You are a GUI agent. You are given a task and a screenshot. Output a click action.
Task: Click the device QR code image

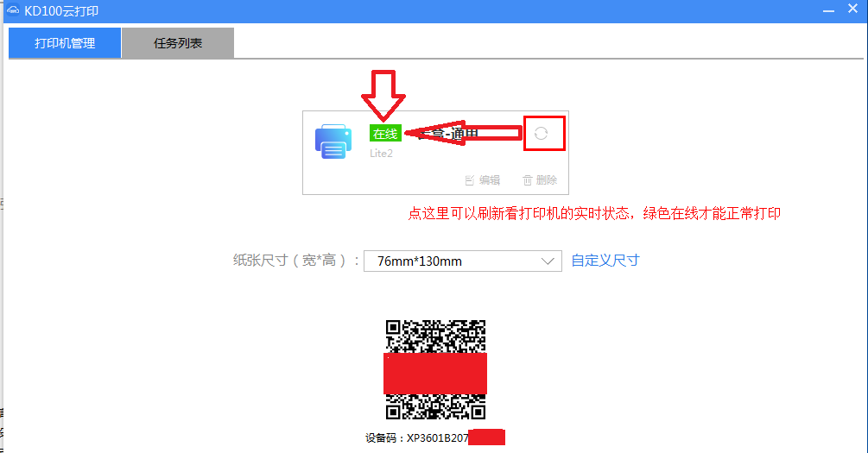pos(435,369)
